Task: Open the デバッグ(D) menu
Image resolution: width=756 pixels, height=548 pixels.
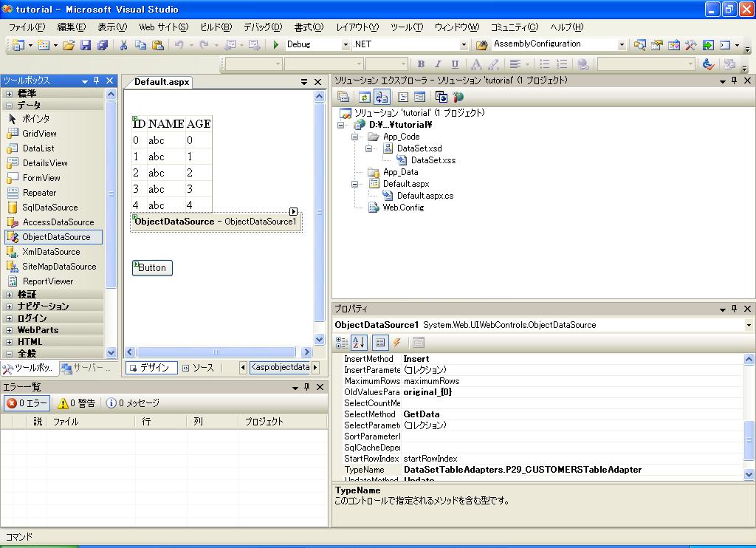Action: [x=263, y=27]
